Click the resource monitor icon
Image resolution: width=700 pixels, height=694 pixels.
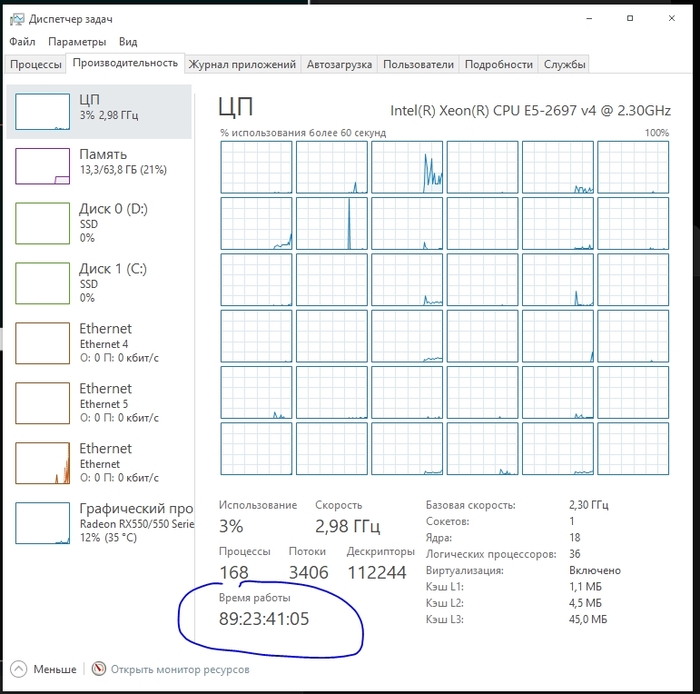[x=99, y=669]
